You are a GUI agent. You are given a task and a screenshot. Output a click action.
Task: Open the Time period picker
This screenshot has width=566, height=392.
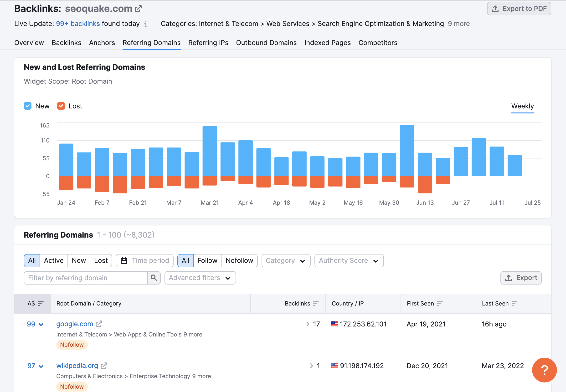pyautogui.click(x=145, y=261)
